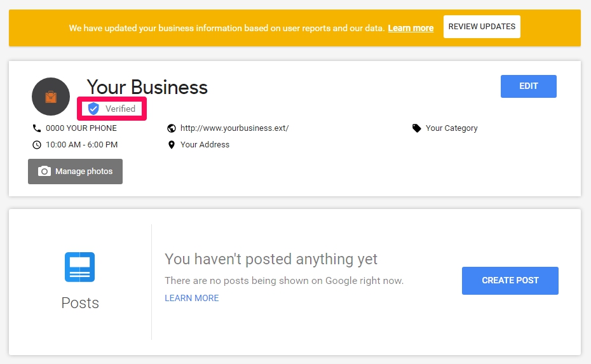Click the globe website icon
The height and width of the screenshot is (364, 591).
172,128
